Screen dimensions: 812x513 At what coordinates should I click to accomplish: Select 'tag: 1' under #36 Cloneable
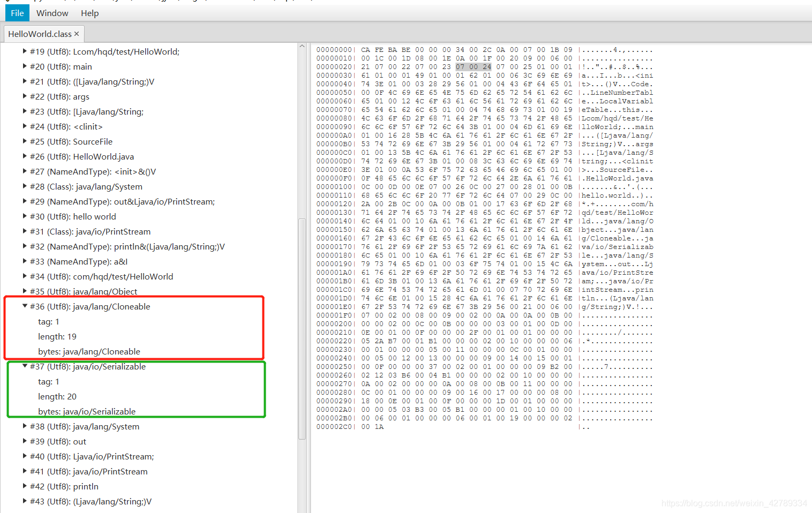[49, 321]
